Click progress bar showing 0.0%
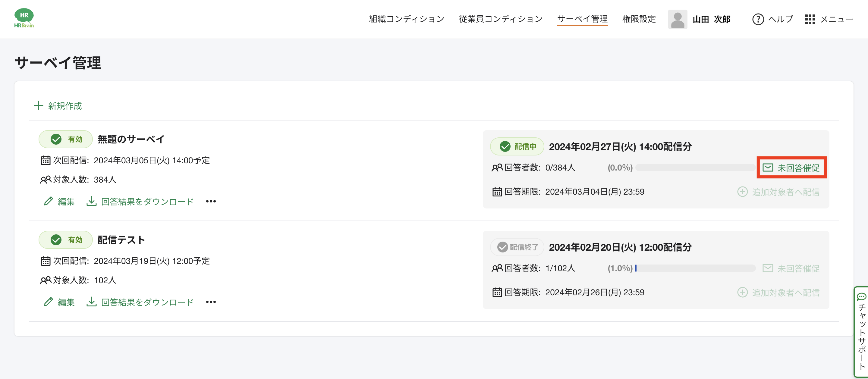This screenshot has width=868, height=379. click(x=695, y=168)
